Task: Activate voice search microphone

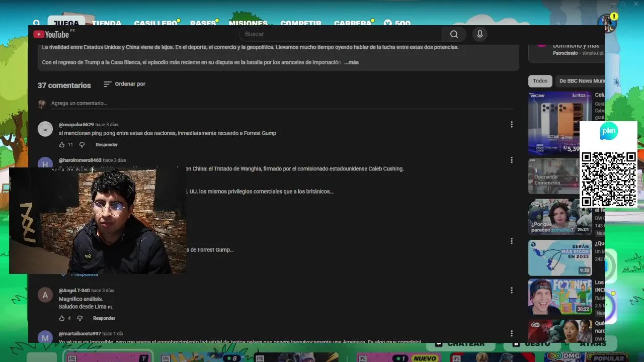Action: click(x=480, y=34)
